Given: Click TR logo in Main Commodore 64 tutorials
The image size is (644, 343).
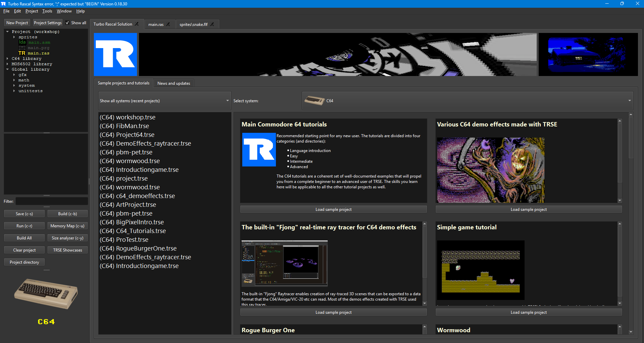Looking at the screenshot, I should coord(259,150).
